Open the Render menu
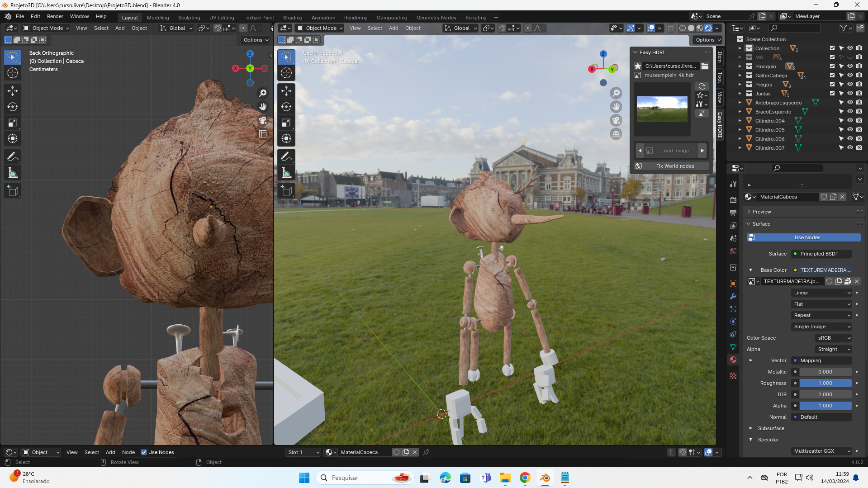Viewport: 868px width, 488px height. tap(55, 16)
